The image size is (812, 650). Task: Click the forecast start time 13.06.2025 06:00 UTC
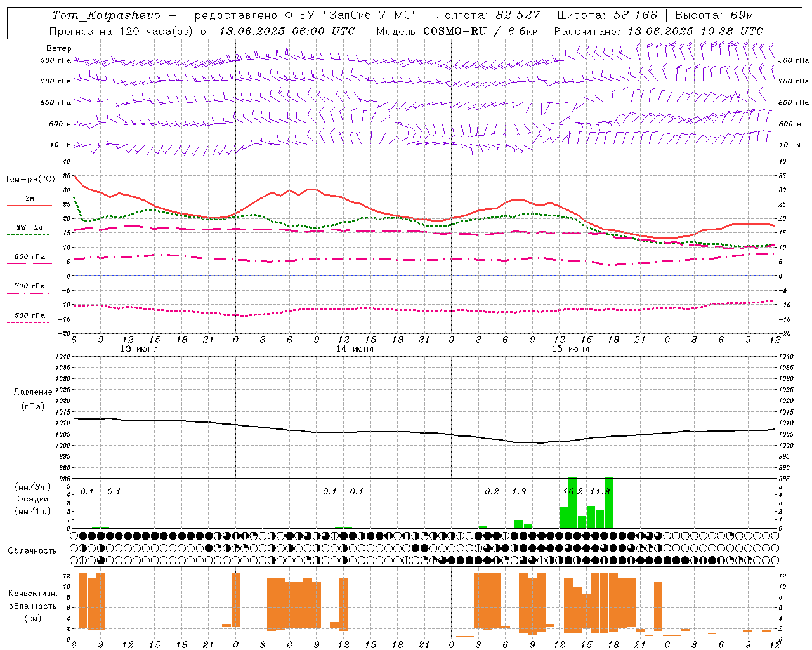point(287,31)
